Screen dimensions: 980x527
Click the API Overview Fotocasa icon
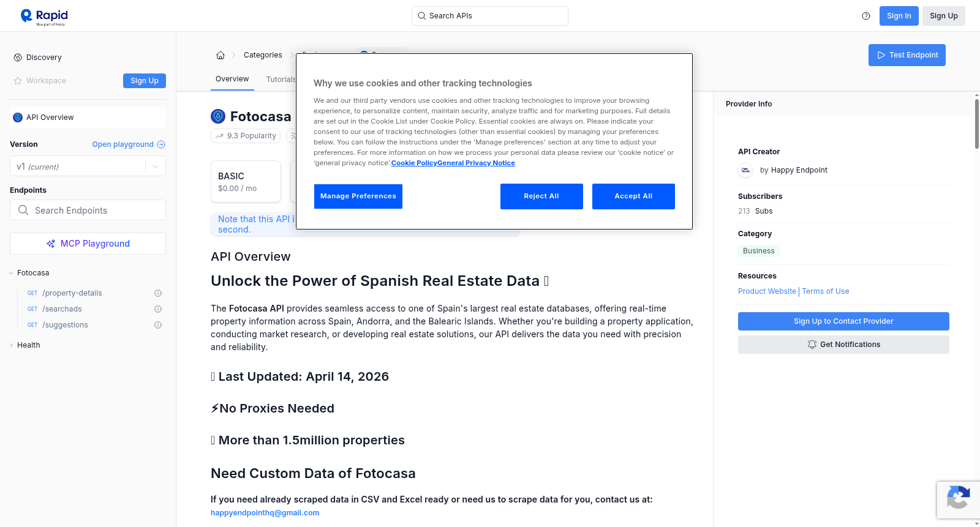click(x=18, y=118)
